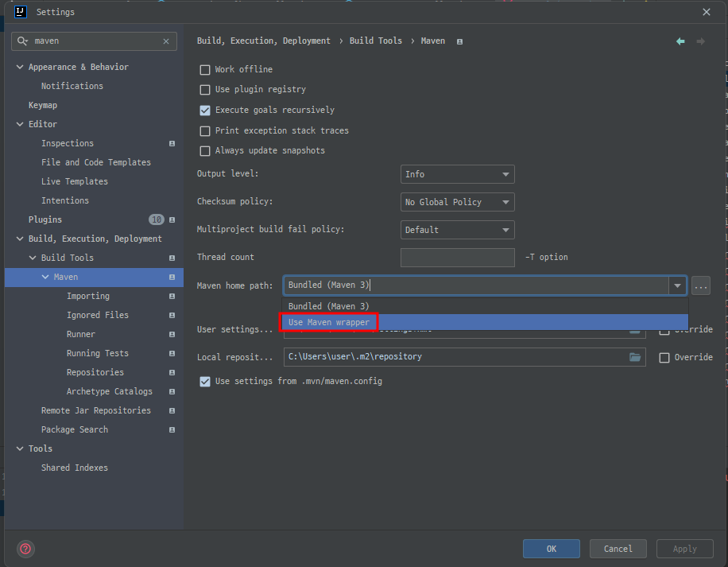Uncheck Use settings from .mvn/maven.config
This screenshot has width=728, height=567.
click(205, 381)
